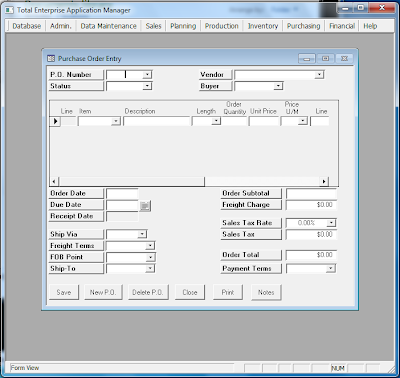The width and height of the screenshot is (400, 378).
Task: Select the row marker arrow in grid
Action: pos(55,121)
